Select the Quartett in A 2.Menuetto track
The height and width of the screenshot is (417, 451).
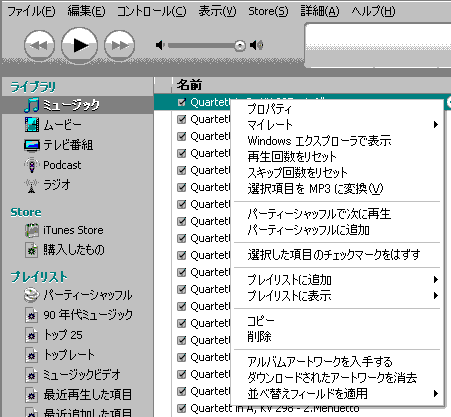(275, 408)
